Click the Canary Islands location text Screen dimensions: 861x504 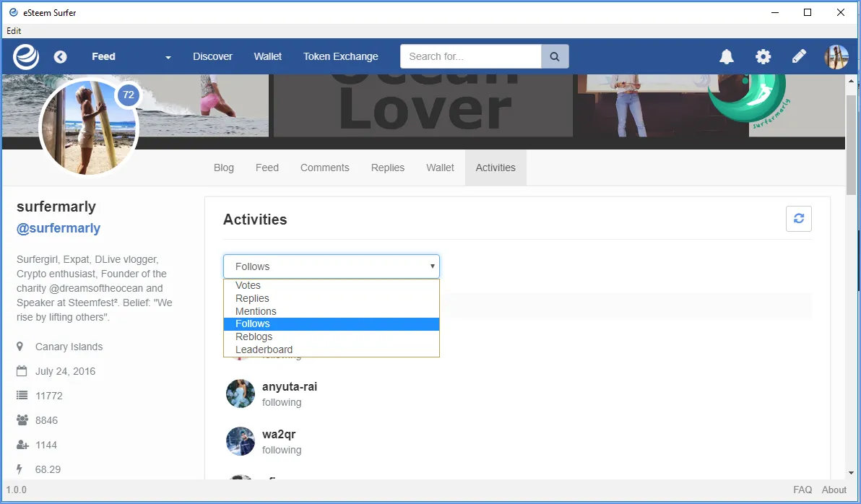[69, 347]
